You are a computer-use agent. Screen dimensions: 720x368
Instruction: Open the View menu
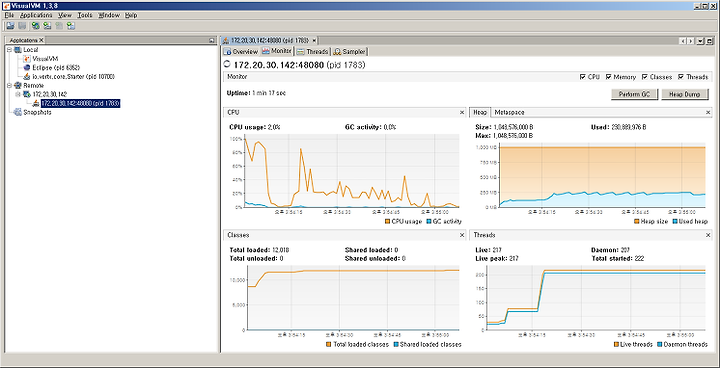pyautogui.click(x=65, y=15)
